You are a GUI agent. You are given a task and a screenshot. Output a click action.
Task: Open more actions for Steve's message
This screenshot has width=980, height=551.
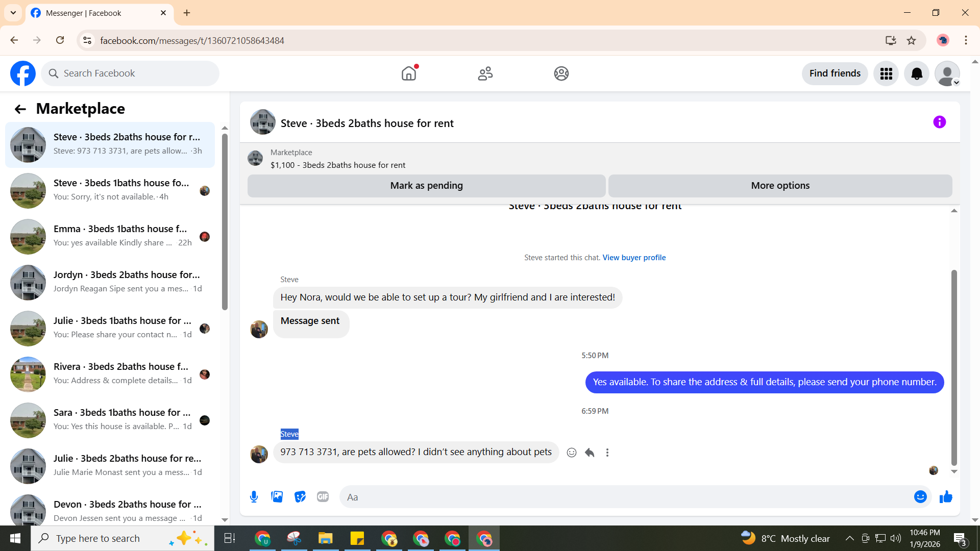[607, 453]
